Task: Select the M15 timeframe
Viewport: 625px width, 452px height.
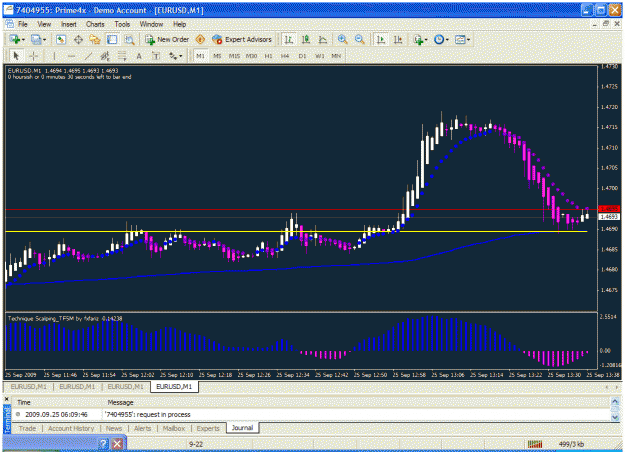Action: click(x=234, y=56)
